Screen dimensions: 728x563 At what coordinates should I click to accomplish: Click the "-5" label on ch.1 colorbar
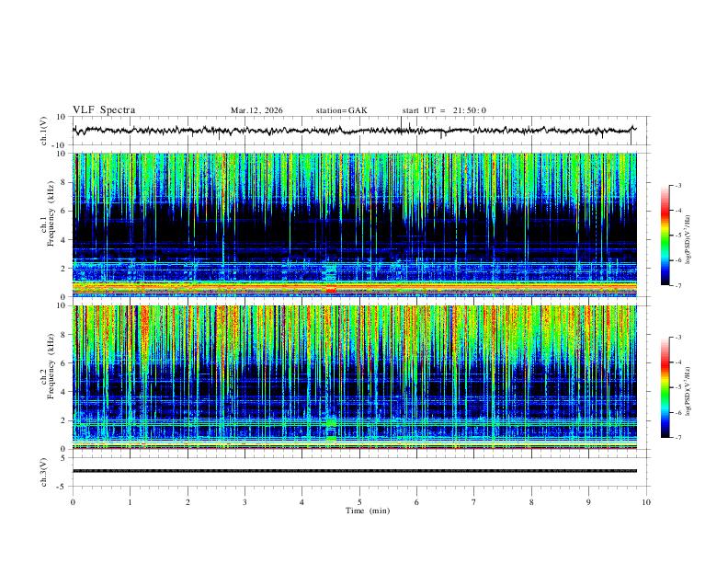point(677,236)
